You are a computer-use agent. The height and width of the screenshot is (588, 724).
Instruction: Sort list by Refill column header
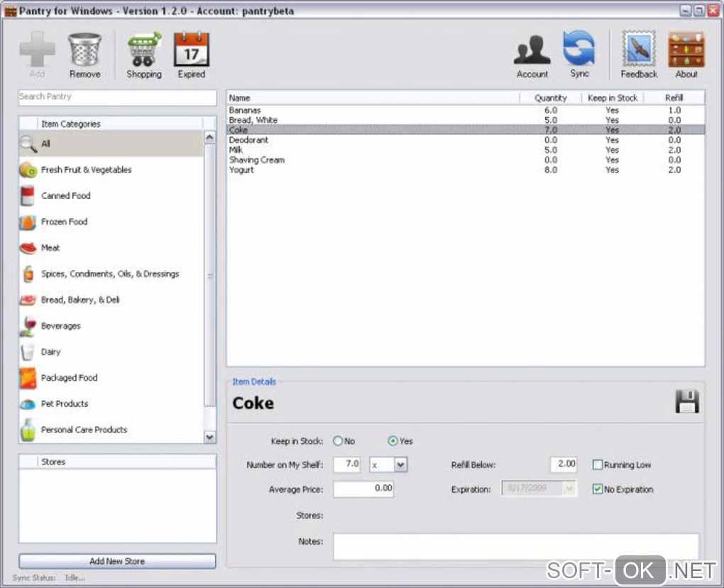674,98
